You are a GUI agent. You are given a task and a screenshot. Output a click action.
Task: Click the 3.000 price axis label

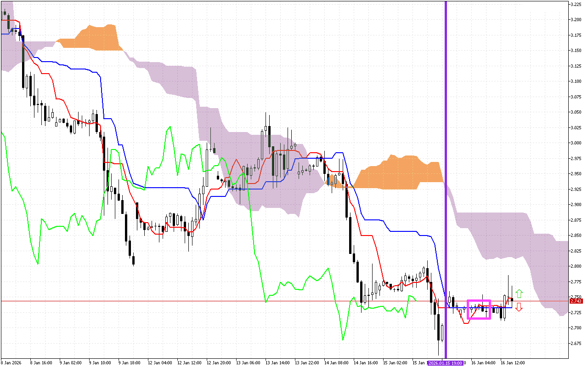point(576,143)
